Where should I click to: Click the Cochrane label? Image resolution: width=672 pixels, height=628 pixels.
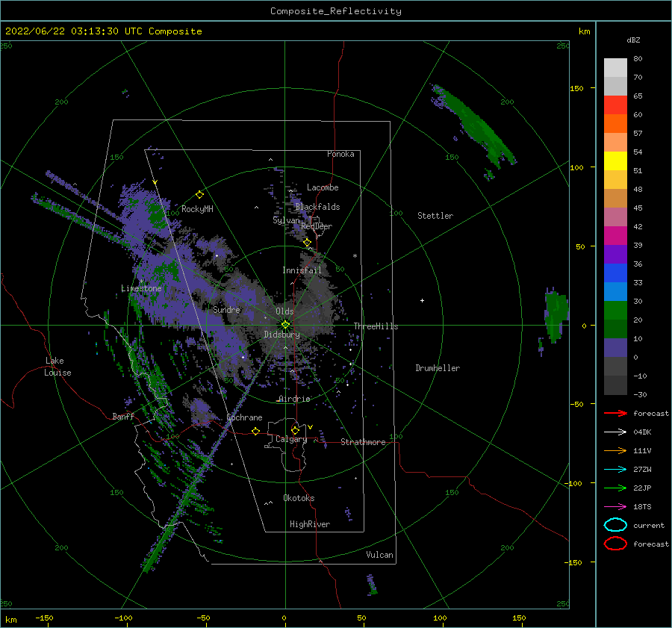pyautogui.click(x=244, y=417)
